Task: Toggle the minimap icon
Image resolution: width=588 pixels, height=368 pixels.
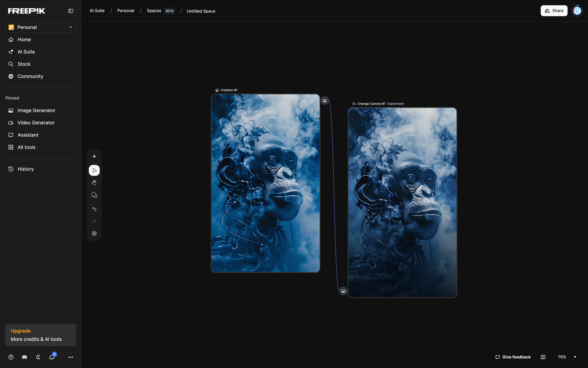Action: coord(543,357)
